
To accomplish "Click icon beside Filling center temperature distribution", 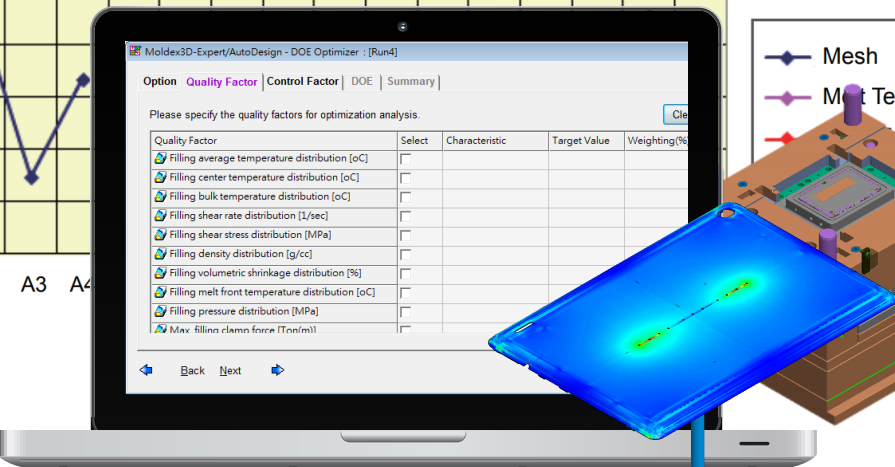I will pyautogui.click(x=160, y=178).
